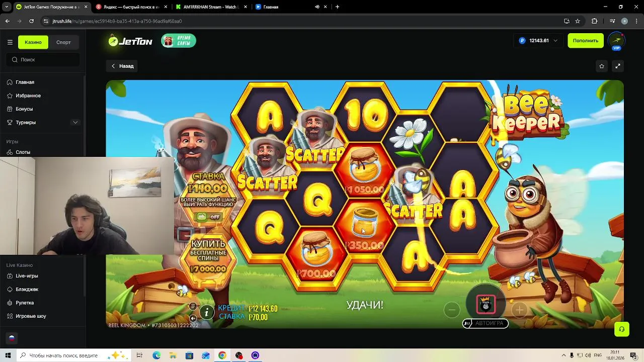
Task: Open the Chrome taskbar icon
Action: point(222,355)
